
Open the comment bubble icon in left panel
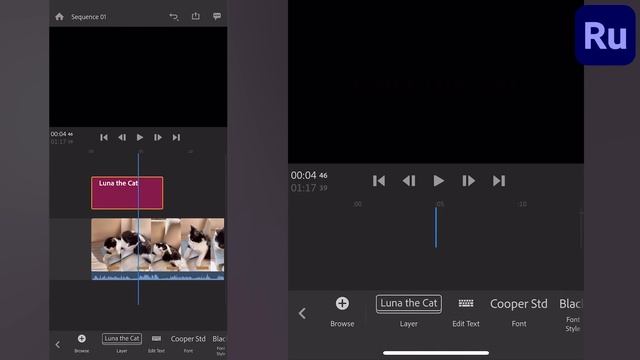tap(217, 16)
